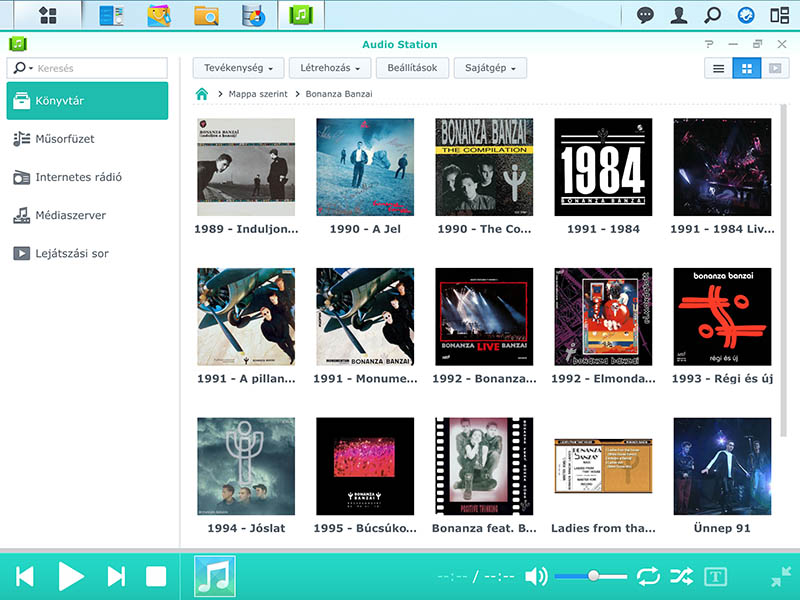Click the home icon in breadcrumb
This screenshot has height=600, width=800.
[x=202, y=94]
